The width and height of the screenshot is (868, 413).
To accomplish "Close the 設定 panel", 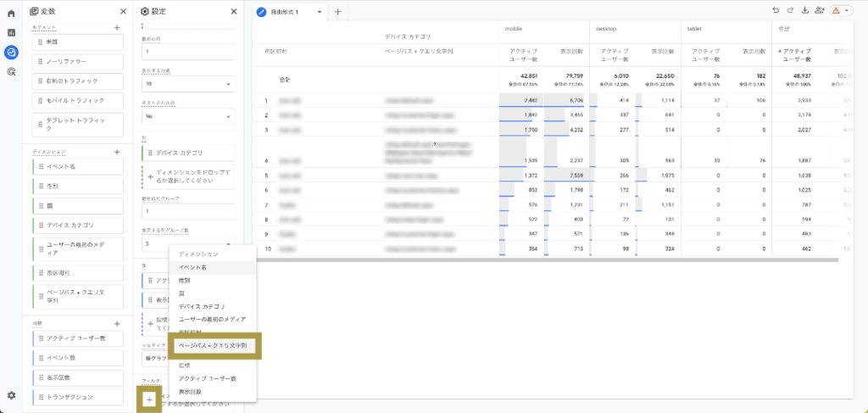I will pos(234,11).
